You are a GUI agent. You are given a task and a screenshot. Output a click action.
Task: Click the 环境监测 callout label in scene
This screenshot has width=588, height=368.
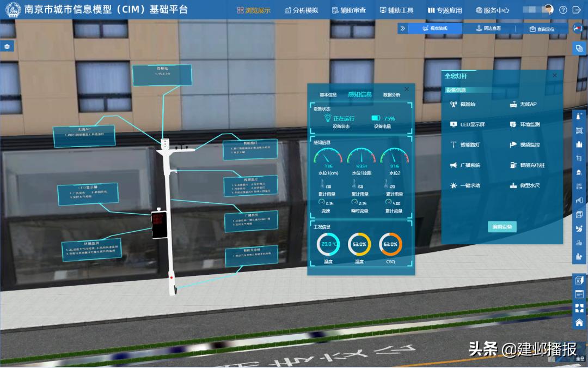tap(91, 250)
